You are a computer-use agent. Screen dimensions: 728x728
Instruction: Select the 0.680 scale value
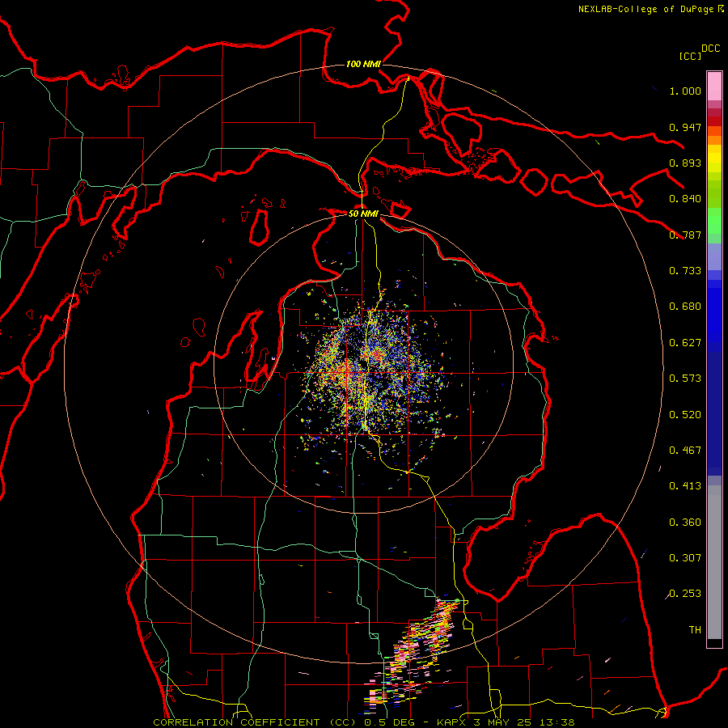coord(685,307)
